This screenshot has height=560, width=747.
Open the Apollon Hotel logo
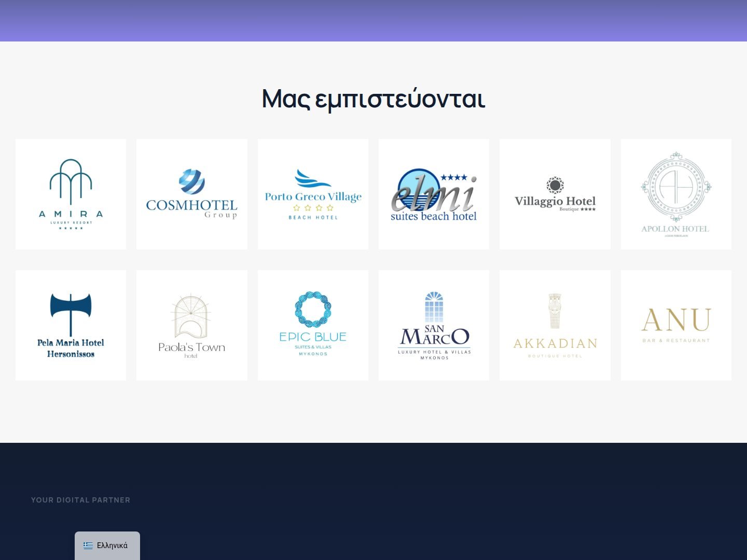tap(676, 194)
